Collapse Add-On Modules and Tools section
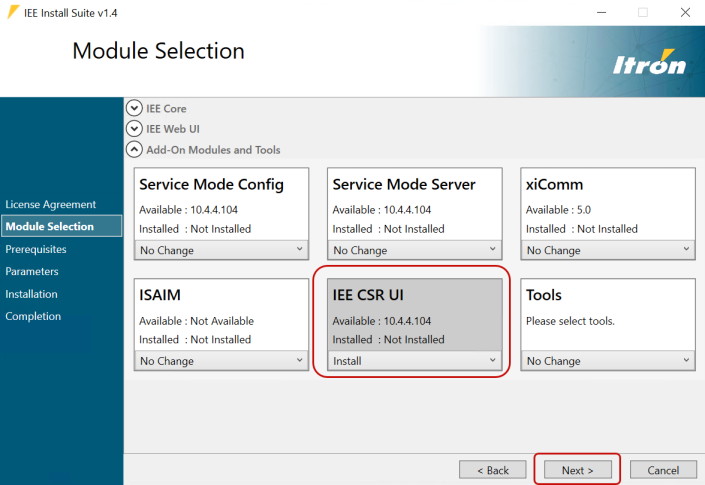Screen dimensions: 705x485 click(x=134, y=149)
